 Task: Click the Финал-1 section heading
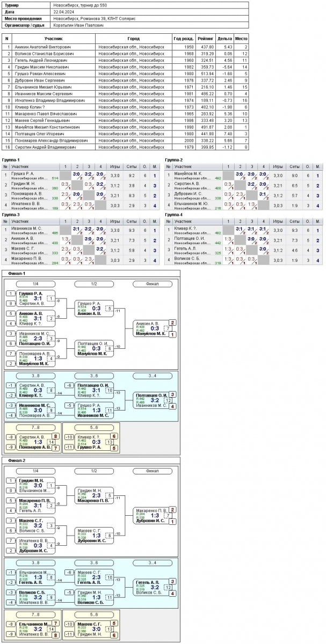(17, 272)
